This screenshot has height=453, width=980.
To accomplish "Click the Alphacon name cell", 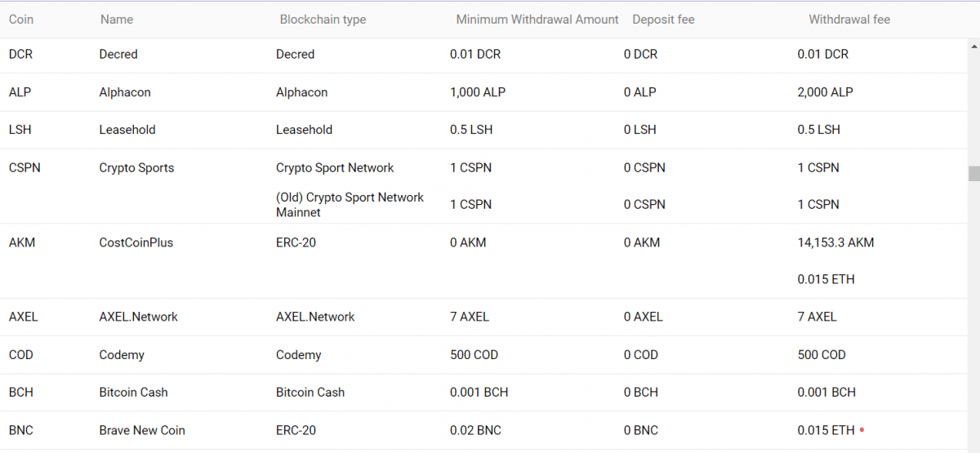I will [x=125, y=92].
